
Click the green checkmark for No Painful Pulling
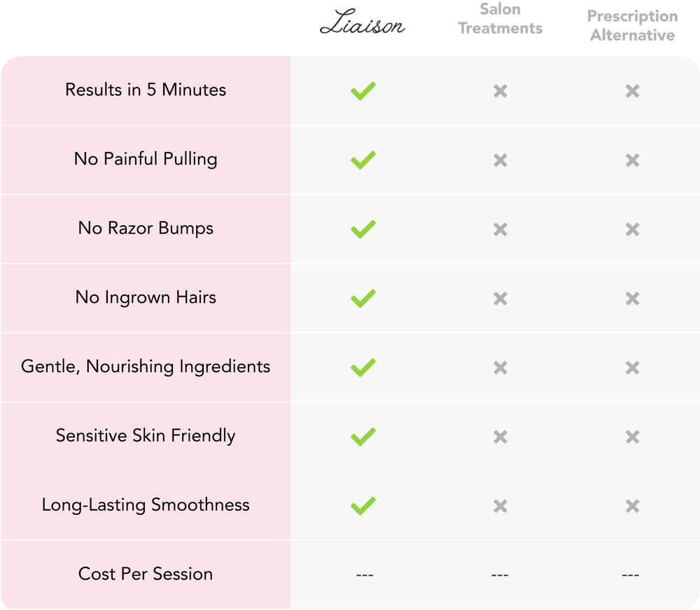[x=363, y=160]
